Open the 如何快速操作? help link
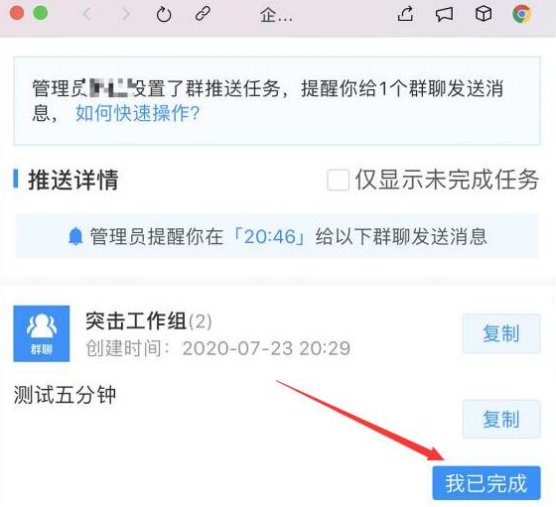Image resolution: width=556 pixels, height=507 pixels. click(x=138, y=114)
